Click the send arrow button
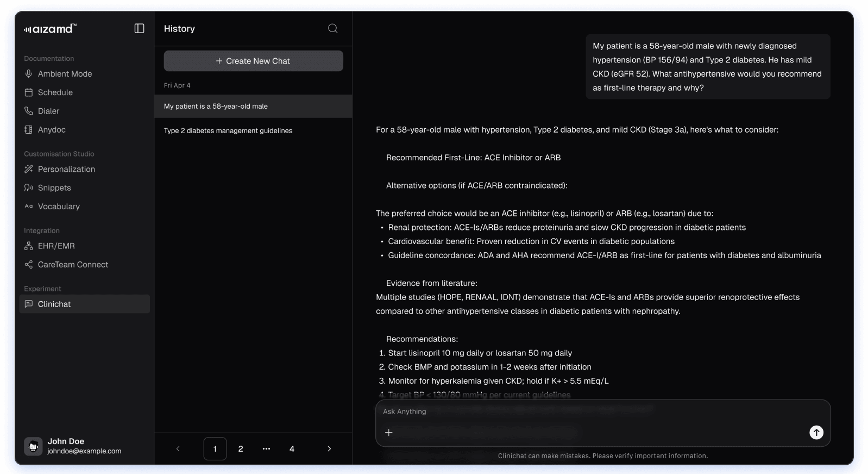The height and width of the screenshot is (474, 868). click(x=816, y=432)
